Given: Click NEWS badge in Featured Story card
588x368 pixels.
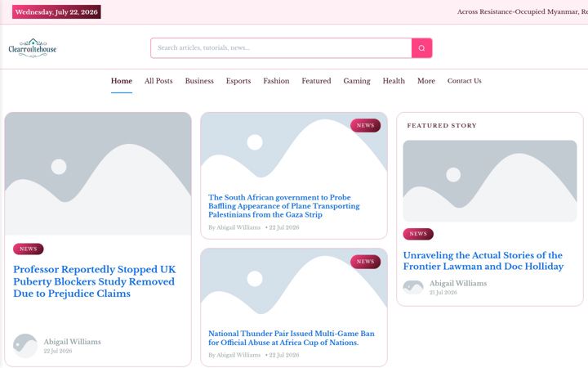Looking at the screenshot, I should pyautogui.click(x=418, y=234).
